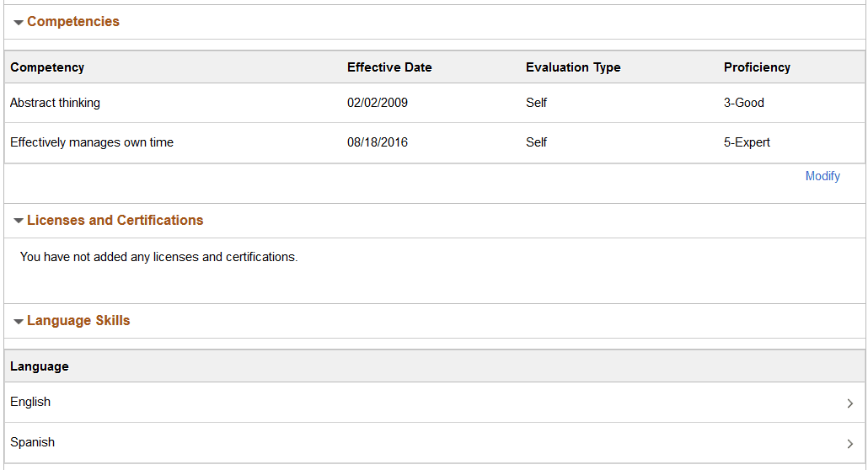The height and width of the screenshot is (470, 868).
Task: Click the Proficiency column header
Action: point(757,67)
